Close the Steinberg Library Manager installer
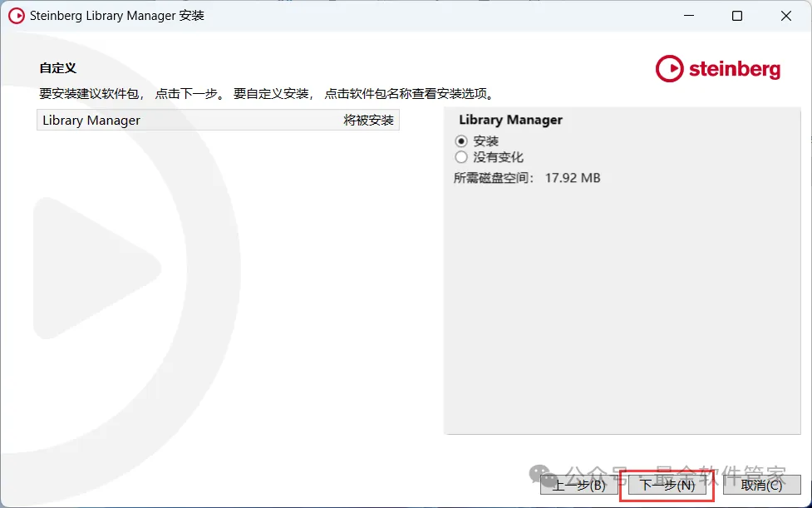Viewport: 812px width, 508px height. [x=785, y=16]
